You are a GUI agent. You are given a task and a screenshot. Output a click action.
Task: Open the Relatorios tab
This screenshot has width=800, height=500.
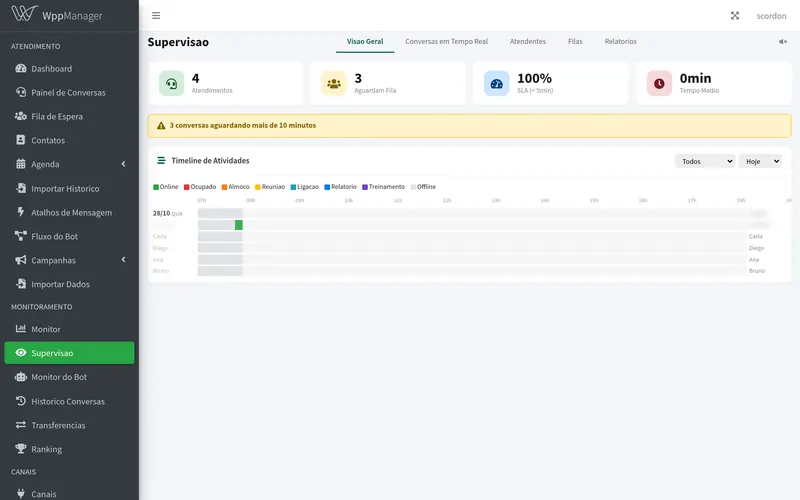point(620,41)
